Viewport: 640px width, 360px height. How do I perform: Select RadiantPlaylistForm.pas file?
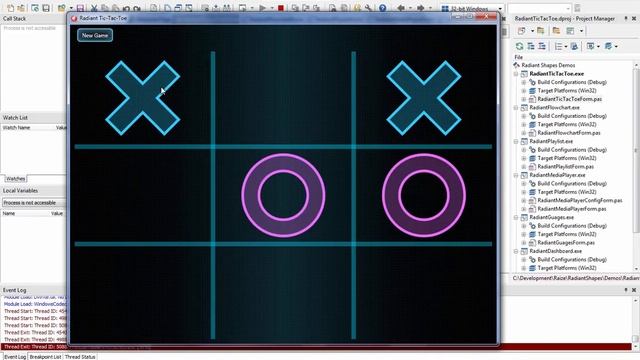(x=565, y=167)
